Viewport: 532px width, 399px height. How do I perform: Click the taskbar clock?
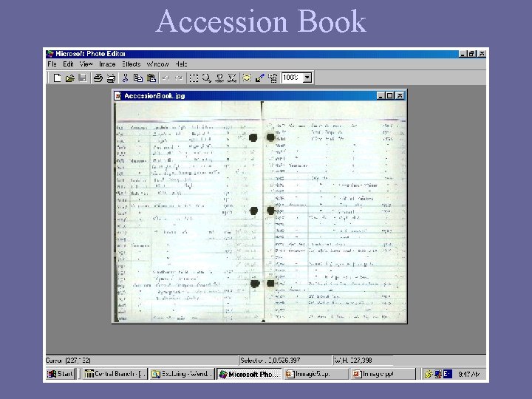tap(469, 374)
